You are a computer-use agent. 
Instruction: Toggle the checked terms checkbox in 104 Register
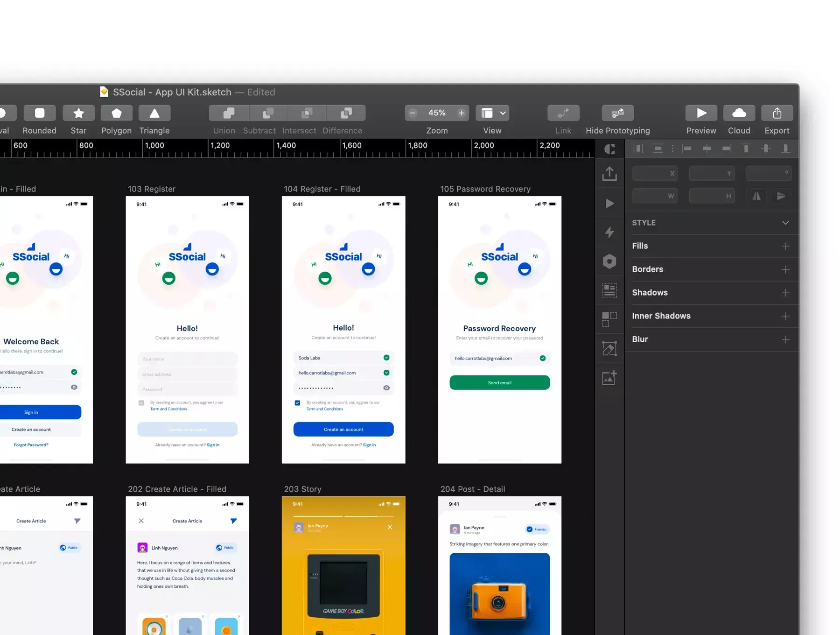click(297, 402)
